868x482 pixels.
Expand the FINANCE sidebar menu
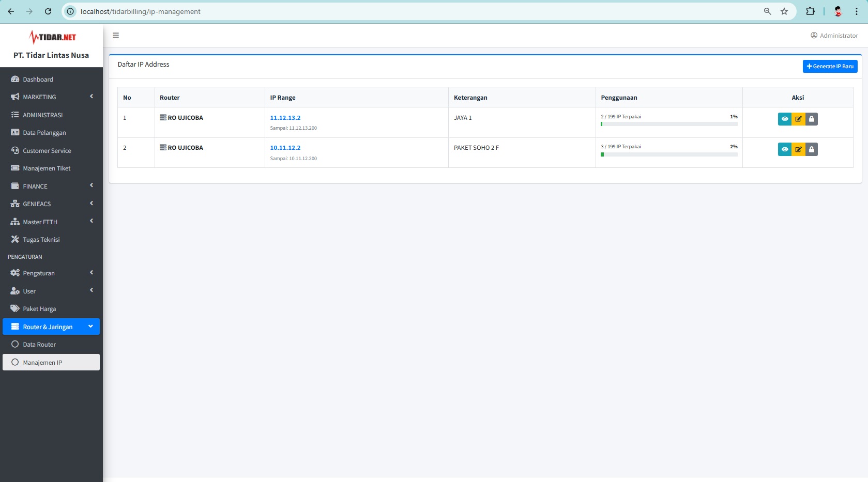tap(51, 186)
